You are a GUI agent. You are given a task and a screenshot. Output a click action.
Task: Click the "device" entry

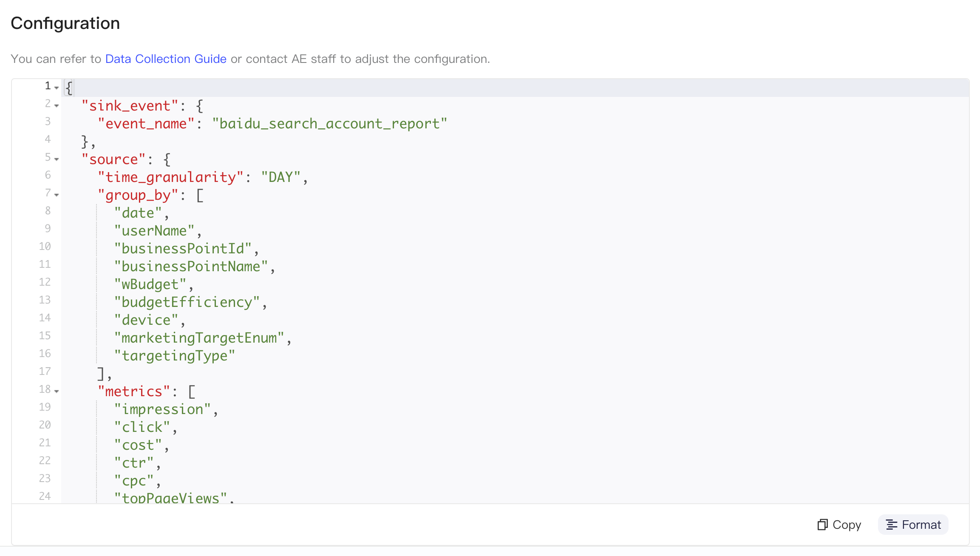pos(146,320)
